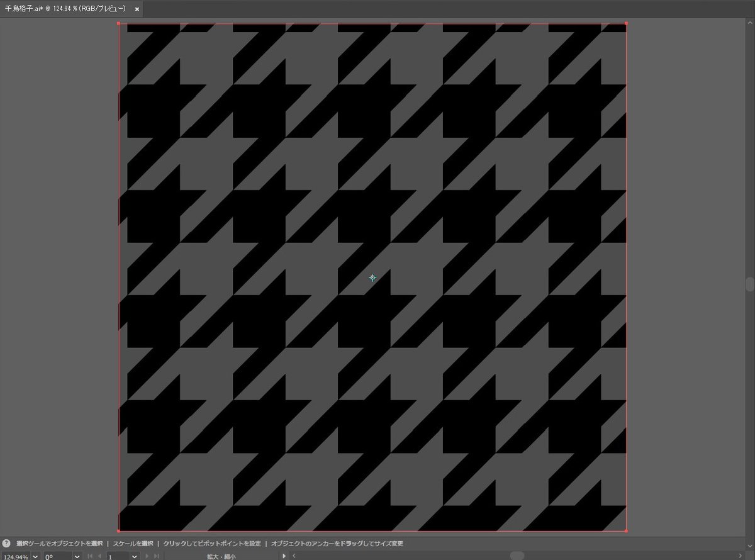Viewport: 755px width, 560px height.
Task: Open the status bar display options arrow
Action: pyautogui.click(x=284, y=556)
